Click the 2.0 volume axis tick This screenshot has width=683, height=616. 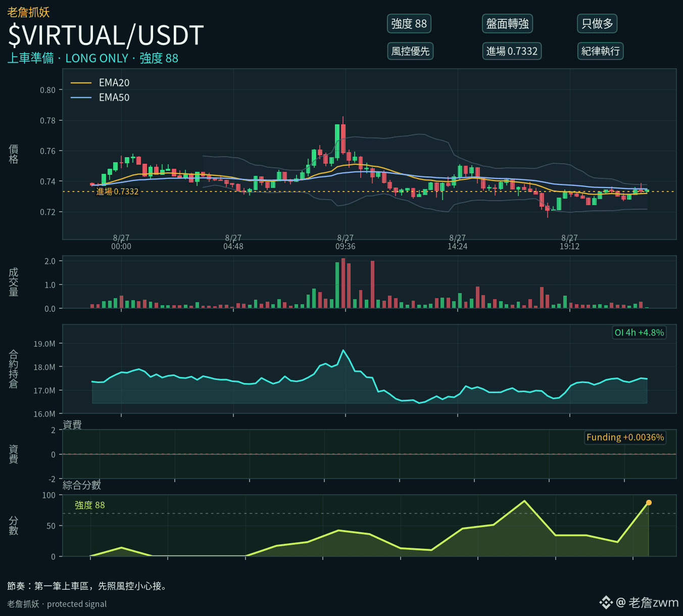[50, 261]
